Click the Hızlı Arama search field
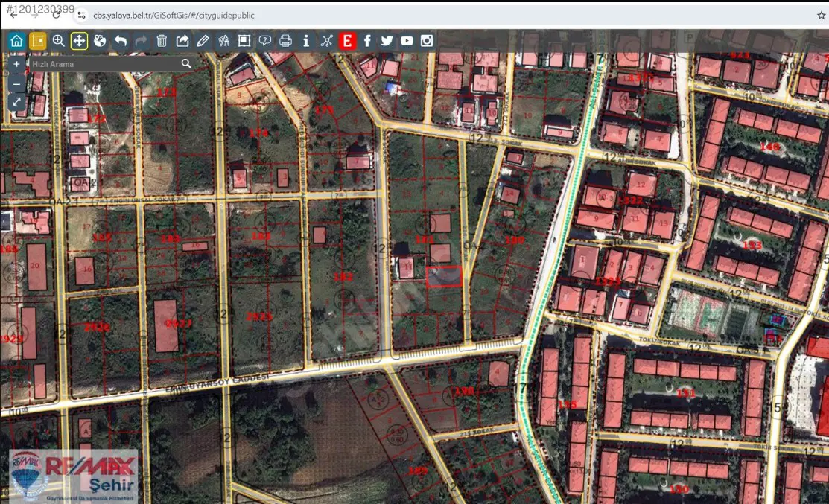Screen dimensions: 829x504 tap(105, 64)
